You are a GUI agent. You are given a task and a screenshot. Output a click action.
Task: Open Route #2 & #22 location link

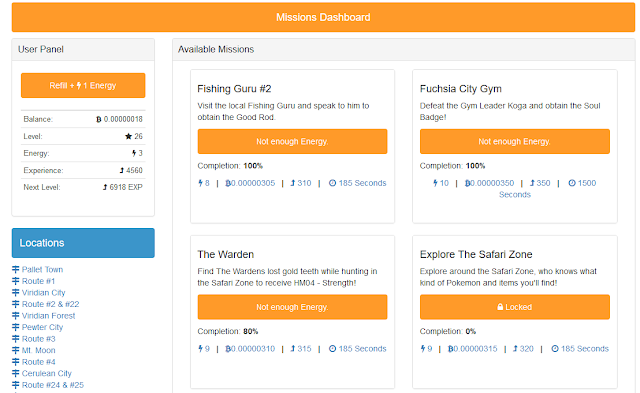pyautogui.click(x=51, y=304)
